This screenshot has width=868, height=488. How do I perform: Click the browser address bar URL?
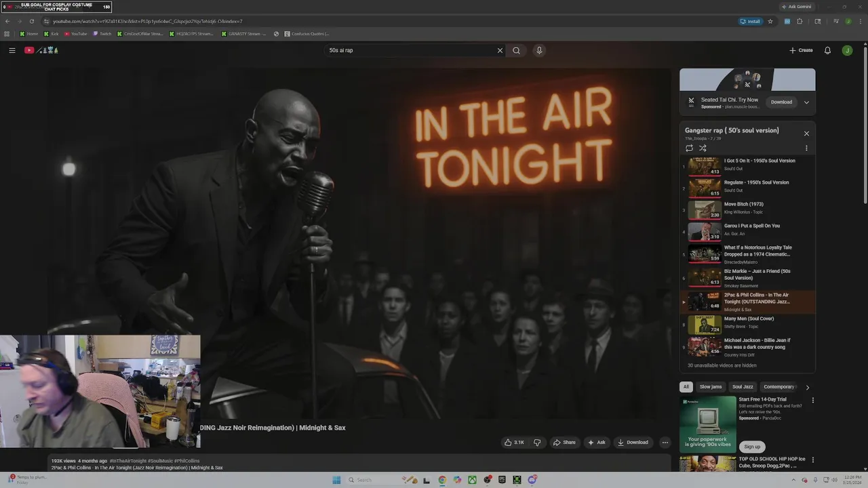(x=148, y=21)
